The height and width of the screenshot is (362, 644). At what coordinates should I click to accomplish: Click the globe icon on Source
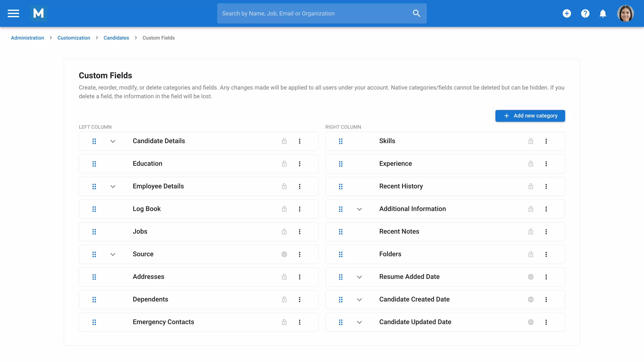coord(284,254)
